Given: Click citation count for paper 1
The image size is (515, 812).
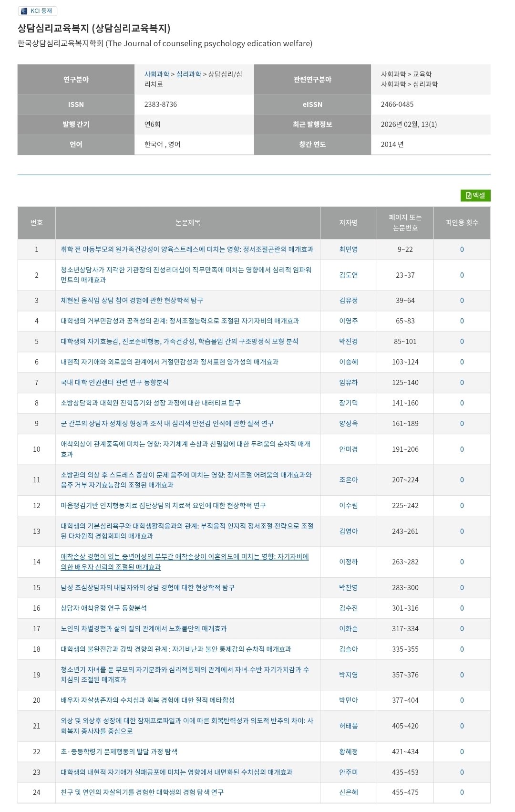Looking at the screenshot, I should click(x=462, y=250).
